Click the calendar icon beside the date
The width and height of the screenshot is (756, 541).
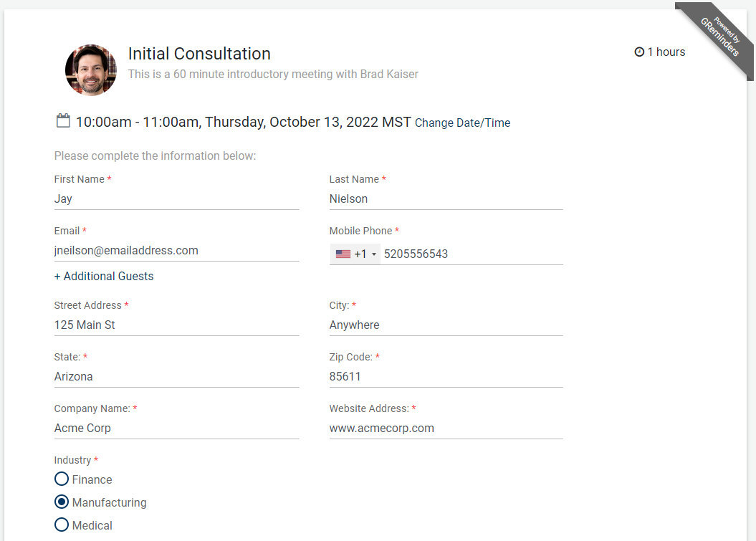tap(63, 120)
